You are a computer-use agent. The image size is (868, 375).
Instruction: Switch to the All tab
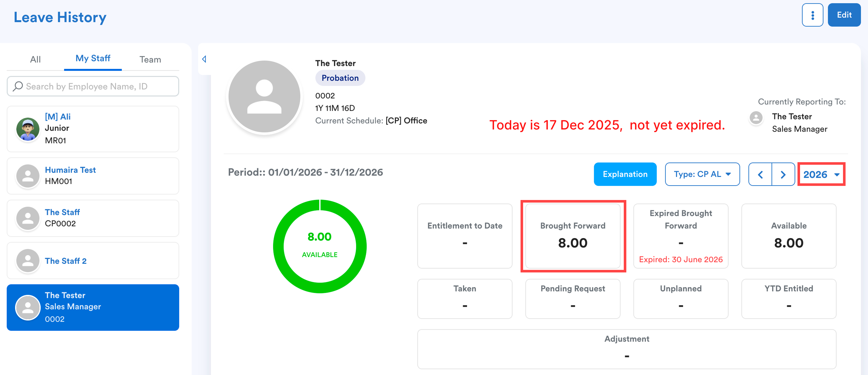click(x=35, y=59)
